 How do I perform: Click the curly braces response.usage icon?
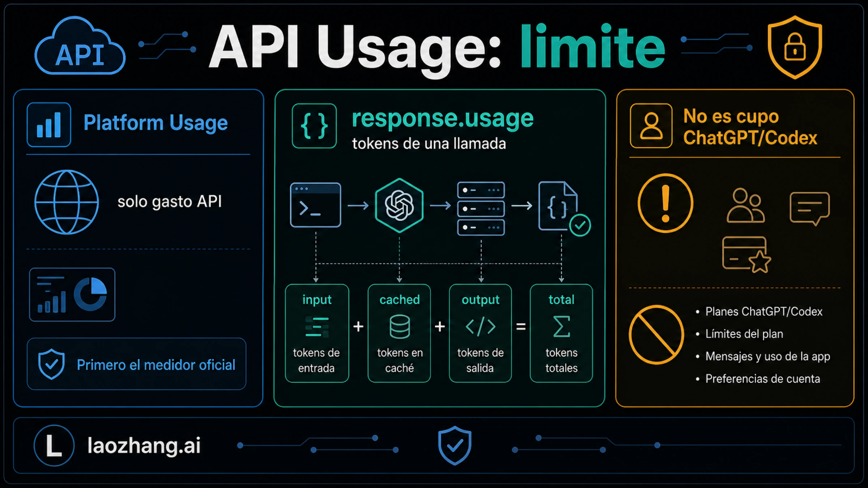(314, 126)
